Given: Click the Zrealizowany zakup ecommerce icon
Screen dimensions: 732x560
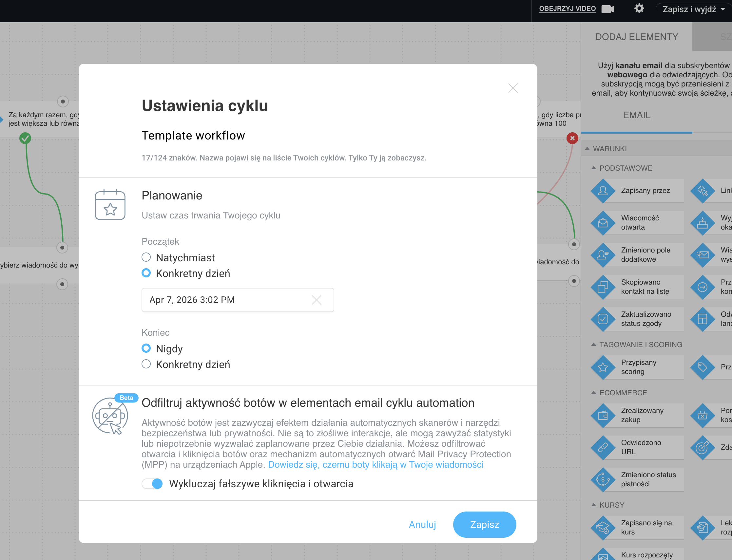Looking at the screenshot, I should coord(603,415).
